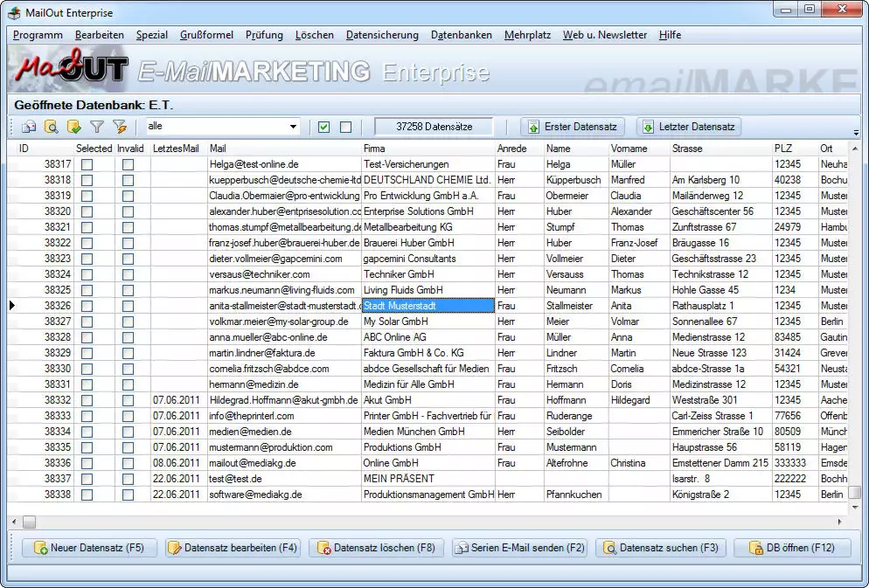Viewport: 869px width, 588px height.
Task: Jump to first record with Erster Datensatz
Action: point(573,127)
